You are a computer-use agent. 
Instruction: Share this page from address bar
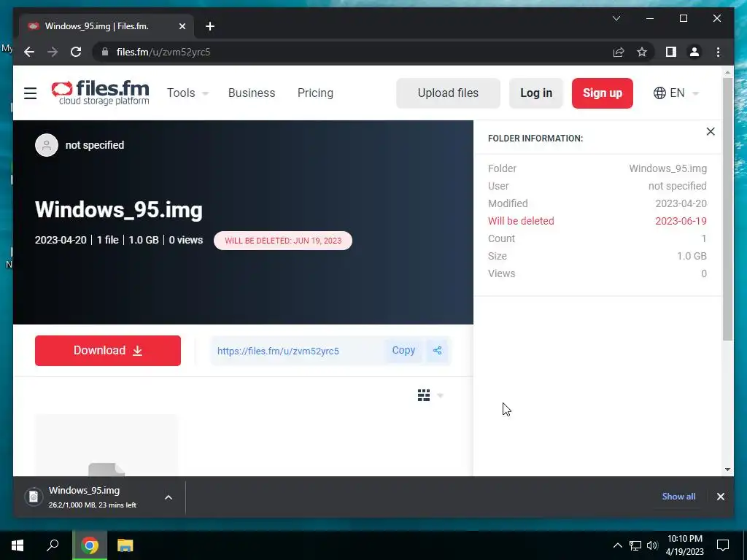pyautogui.click(x=619, y=52)
